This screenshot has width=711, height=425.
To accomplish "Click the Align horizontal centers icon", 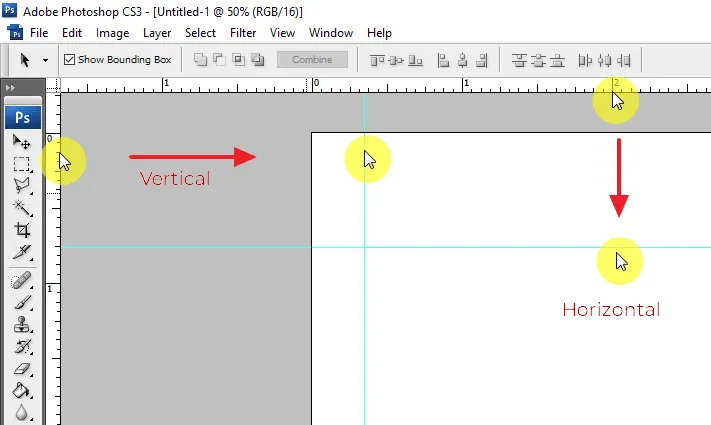I will 463,60.
